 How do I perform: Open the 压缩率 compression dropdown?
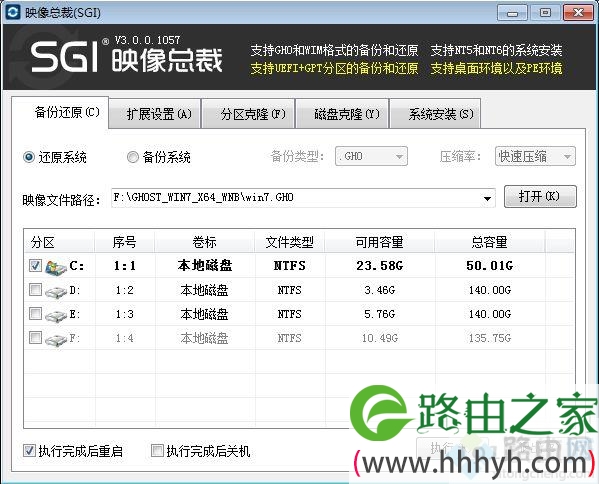point(535,156)
